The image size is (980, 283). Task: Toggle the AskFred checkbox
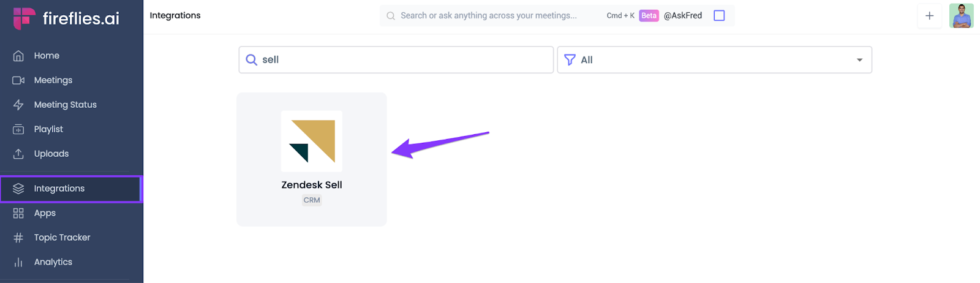(x=719, y=16)
